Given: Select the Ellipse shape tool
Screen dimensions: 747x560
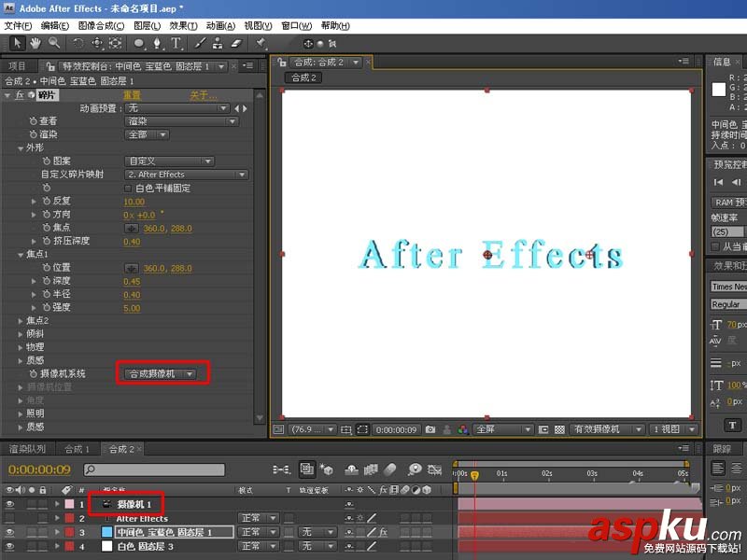Looking at the screenshot, I should (138, 43).
